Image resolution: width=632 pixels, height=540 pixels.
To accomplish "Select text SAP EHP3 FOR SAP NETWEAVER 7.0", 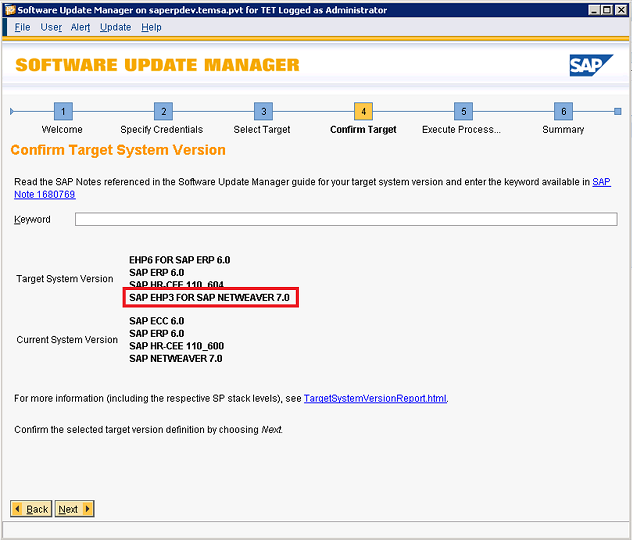I will coord(209,297).
